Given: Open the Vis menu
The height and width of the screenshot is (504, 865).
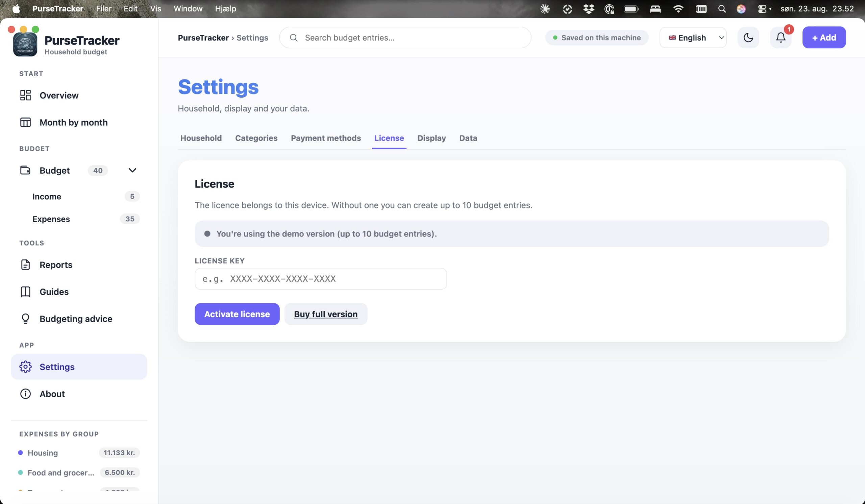Looking at the screenshot, I should (155, 8).
